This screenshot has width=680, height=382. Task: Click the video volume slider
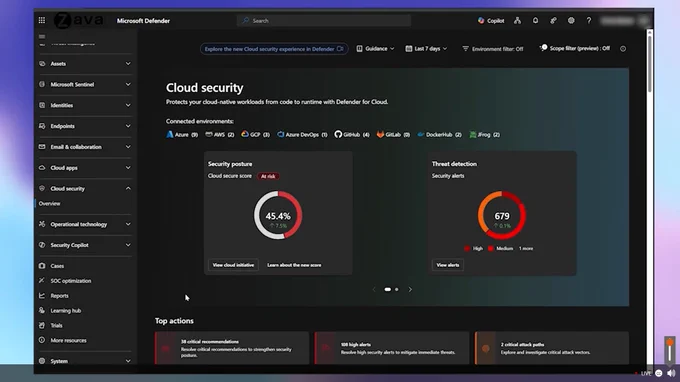point(670,351)
